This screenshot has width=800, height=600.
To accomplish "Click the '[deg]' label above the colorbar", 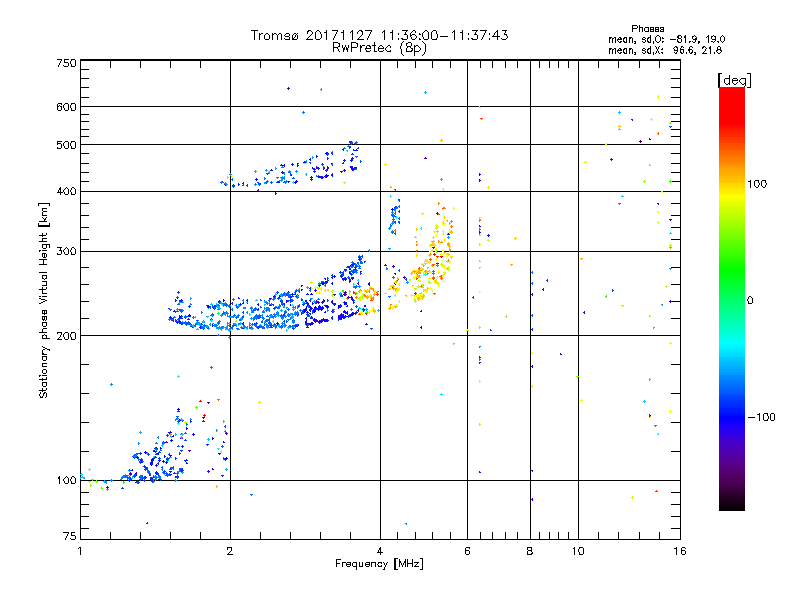I will 734,80.
